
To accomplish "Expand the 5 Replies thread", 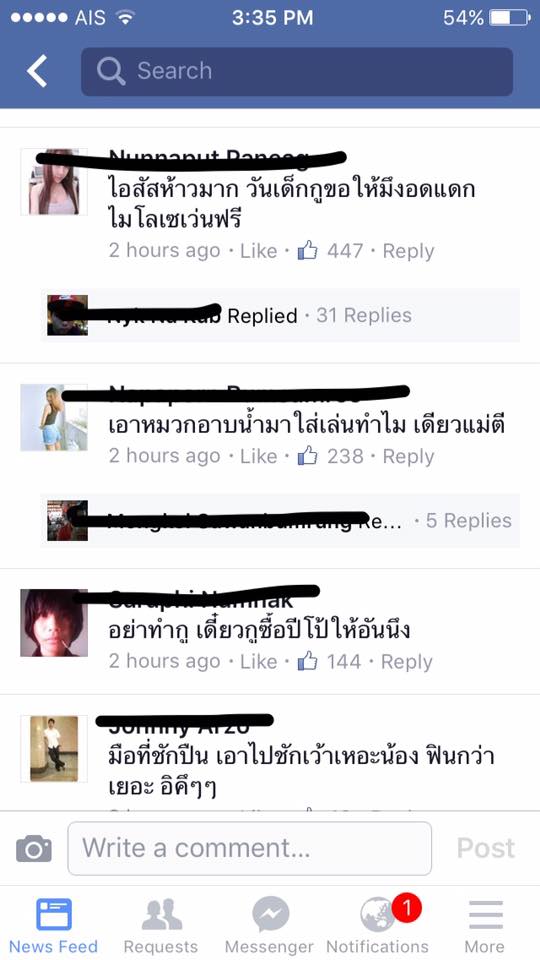I will click(469, 520).
